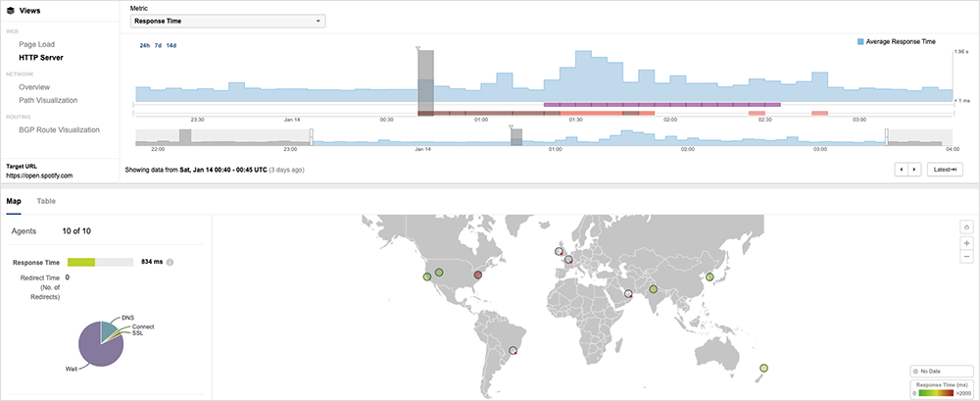Select the New Zealand agent marker
Image resolution: width=980 pixels, height=401 pixels.
[x=763, y=368]
